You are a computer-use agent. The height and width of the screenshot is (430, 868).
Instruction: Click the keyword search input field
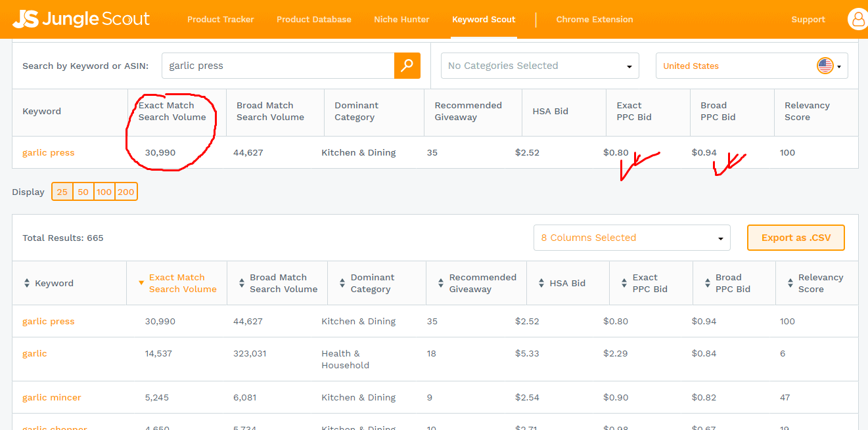278,66
